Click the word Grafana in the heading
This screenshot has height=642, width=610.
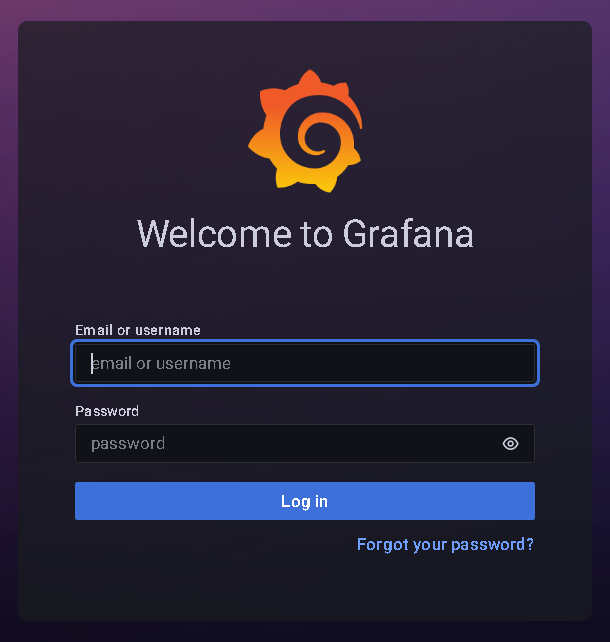408,234
